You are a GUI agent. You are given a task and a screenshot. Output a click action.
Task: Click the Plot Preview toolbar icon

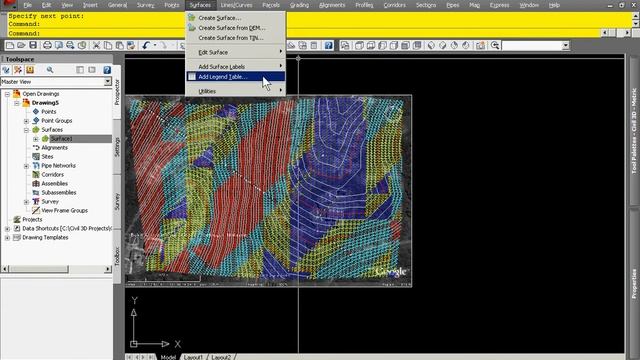coord(59,45)
